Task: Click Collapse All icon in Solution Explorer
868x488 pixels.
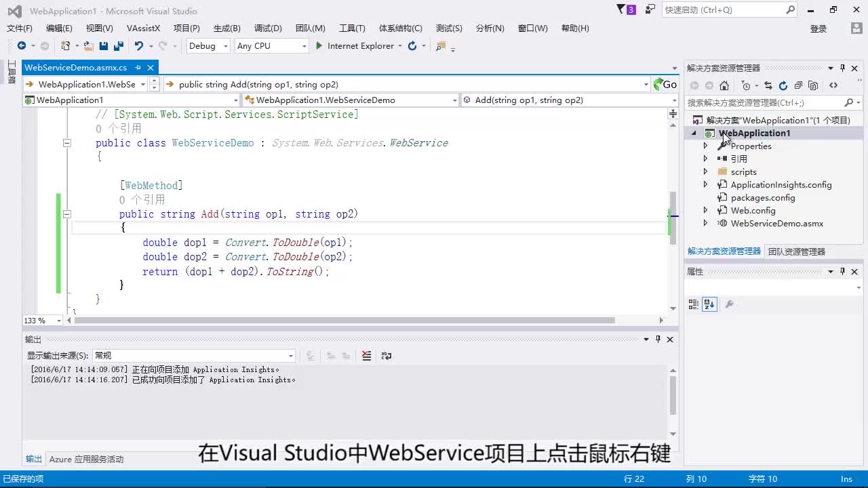Action: point(798,85)
